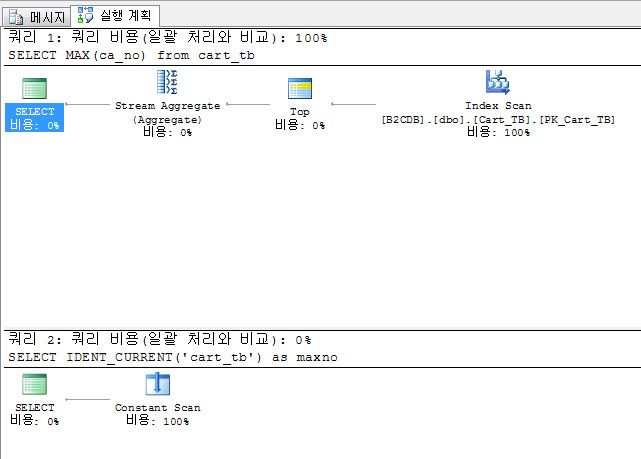641x459 pixels.
Task: Open the 실행 계획 tab
Action: (x=115, y=16)
